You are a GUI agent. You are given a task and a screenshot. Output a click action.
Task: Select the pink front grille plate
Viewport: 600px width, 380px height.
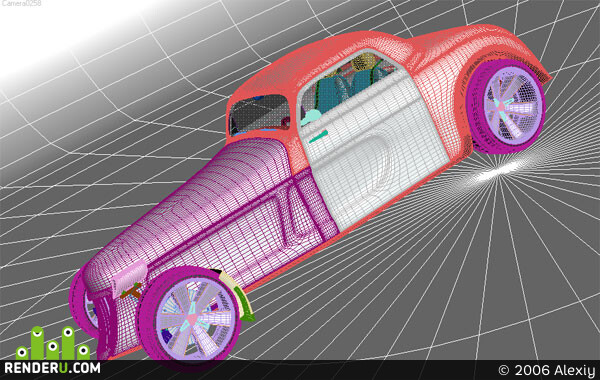130,276
